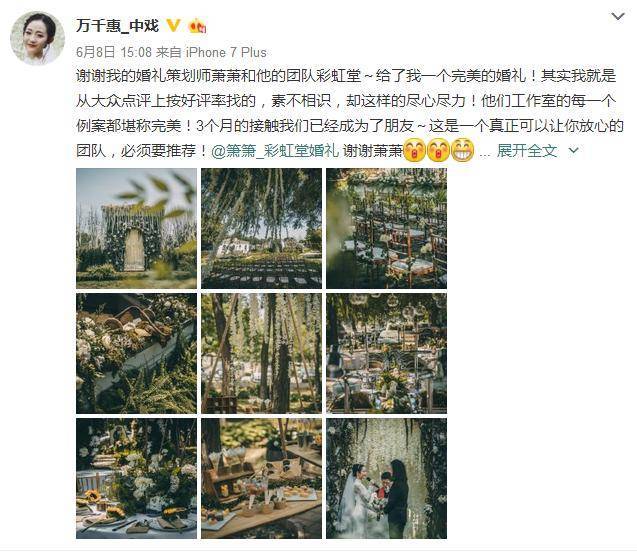This screenshot has height=560, width=637.
Task: Click the iPhone 7 Plus source link
Action: point(226,52)
